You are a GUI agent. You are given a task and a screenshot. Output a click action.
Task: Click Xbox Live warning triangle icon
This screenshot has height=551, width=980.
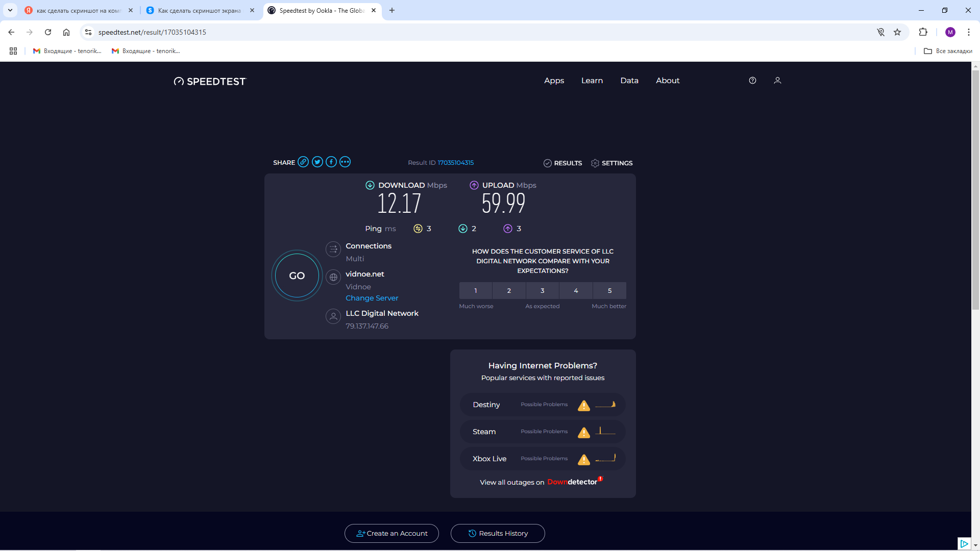click(x=584, y=460)
